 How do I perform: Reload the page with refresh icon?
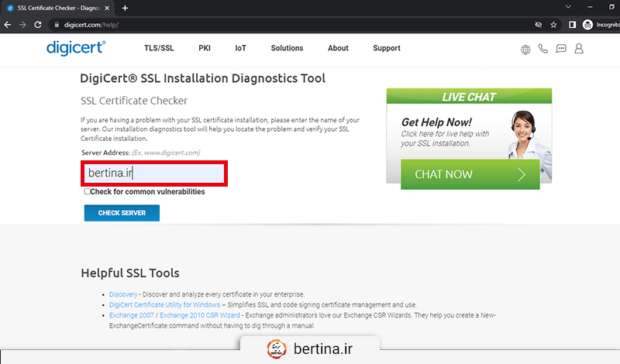37,25
